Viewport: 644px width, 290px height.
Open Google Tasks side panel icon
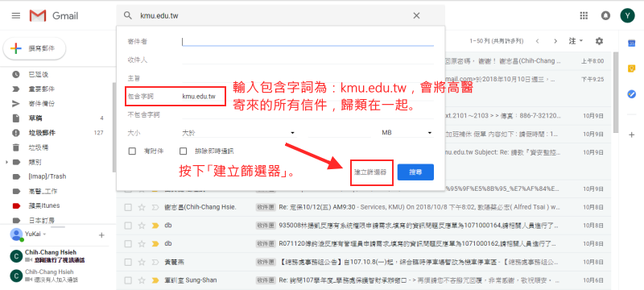632,94
